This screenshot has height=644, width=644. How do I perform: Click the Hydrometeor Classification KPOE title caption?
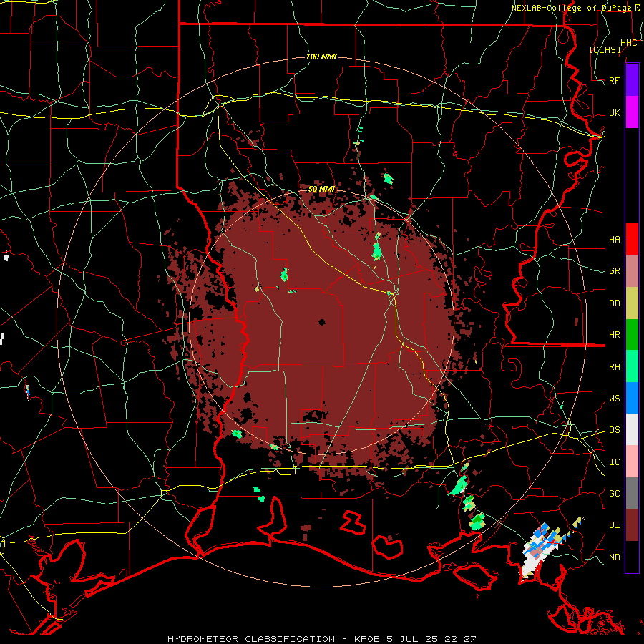[x=321, y=639]
